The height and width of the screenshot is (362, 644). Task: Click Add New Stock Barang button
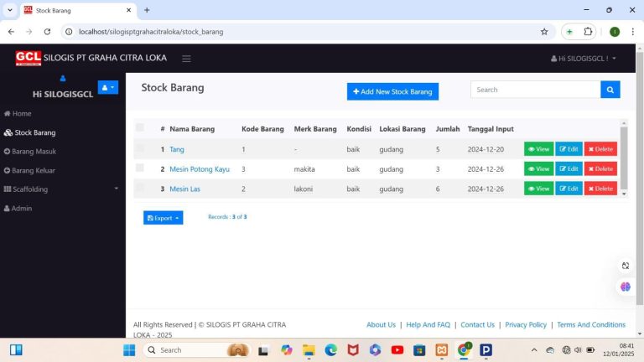coord(392,91)
